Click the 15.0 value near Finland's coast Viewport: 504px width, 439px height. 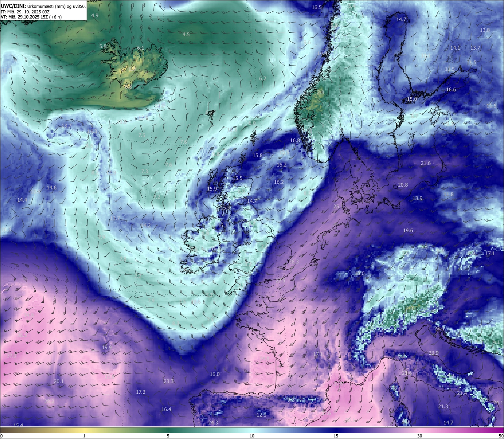pos(412,100)
